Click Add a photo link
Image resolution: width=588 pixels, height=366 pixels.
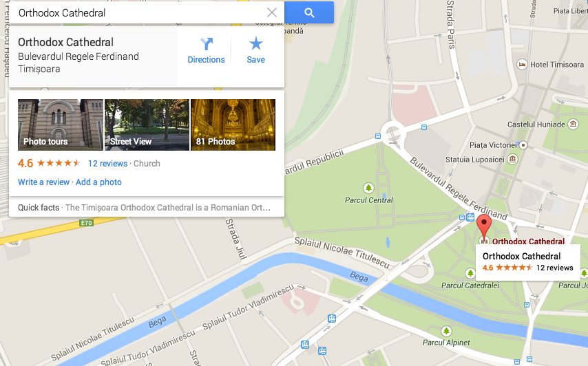[98, 182]
